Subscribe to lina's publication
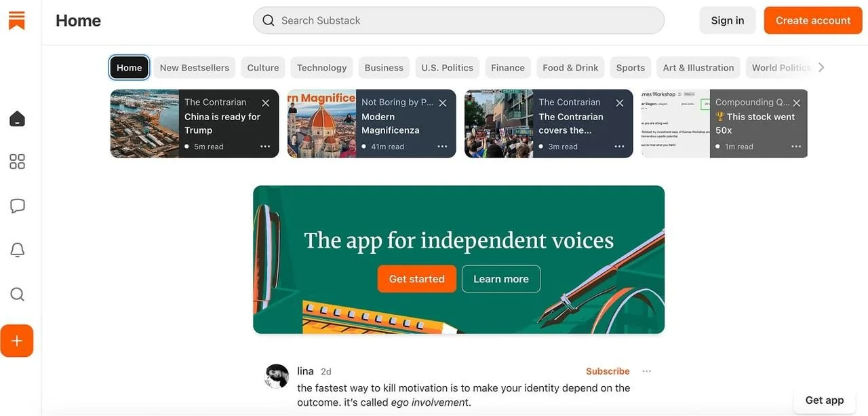Image resolution: width=868 pixels, height=416 pixels. click(607, 371)
